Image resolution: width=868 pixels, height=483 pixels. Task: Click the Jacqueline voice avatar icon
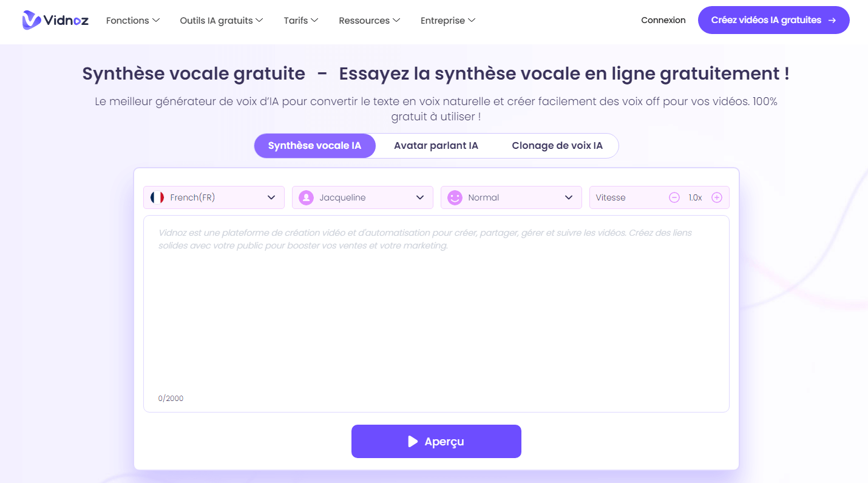pyautogui.click(x=306, y=197)
